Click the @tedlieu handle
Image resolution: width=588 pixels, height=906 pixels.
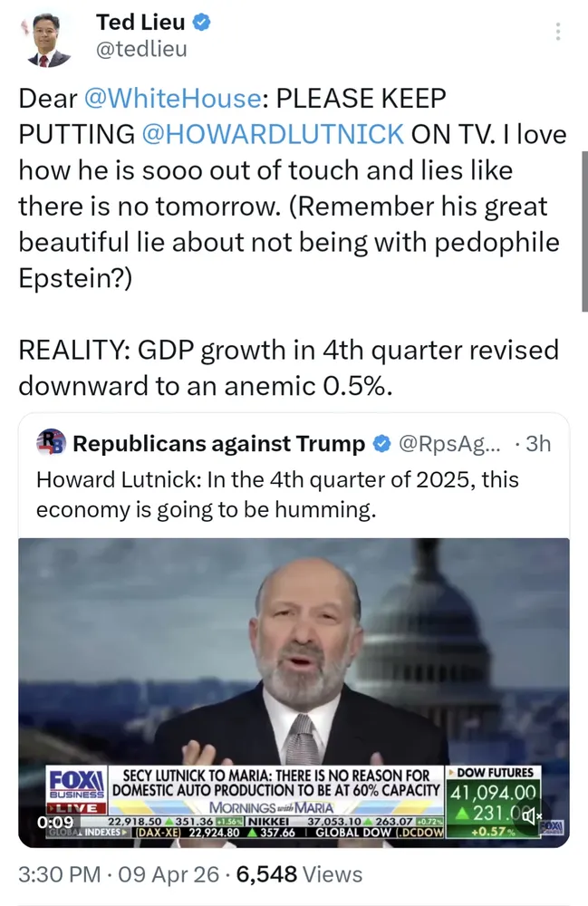tap(141, 49)
